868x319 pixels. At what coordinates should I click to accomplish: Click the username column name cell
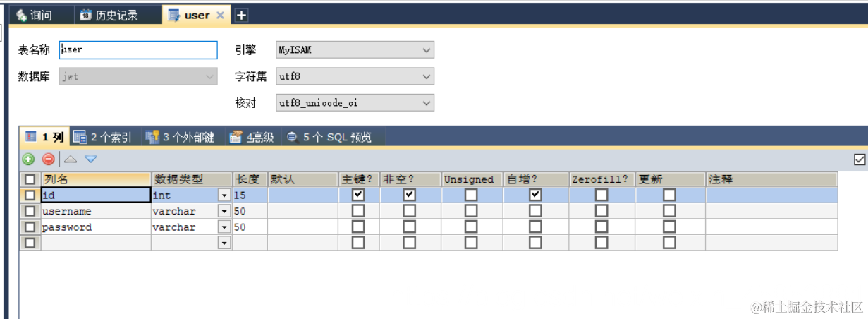click(96, 211)
